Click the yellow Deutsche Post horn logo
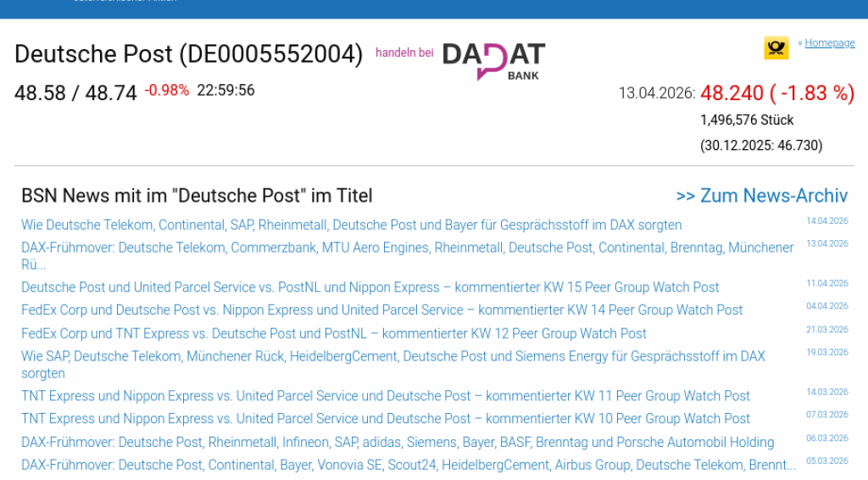 [x=776, y=48]
